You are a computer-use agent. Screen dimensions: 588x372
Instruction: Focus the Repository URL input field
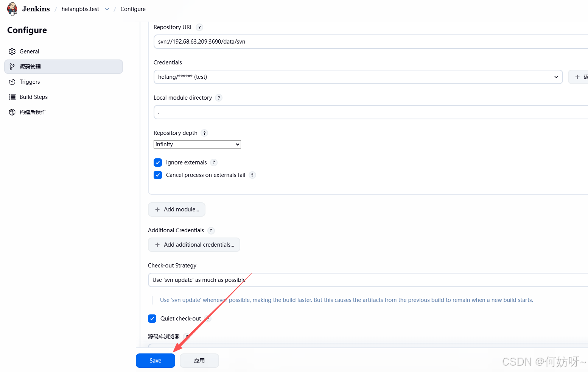tap(371, 42)
